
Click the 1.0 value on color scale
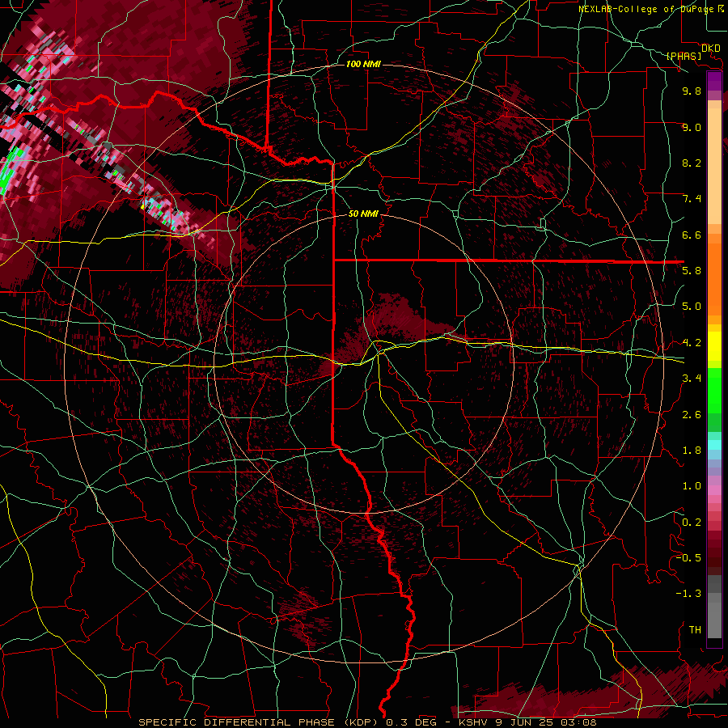(x=692, y=486)
